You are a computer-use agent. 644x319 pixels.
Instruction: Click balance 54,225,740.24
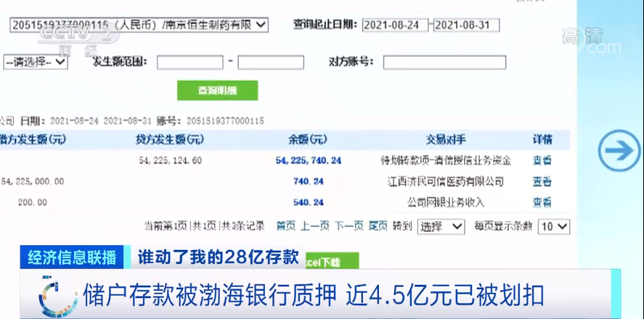click(309, 161)
